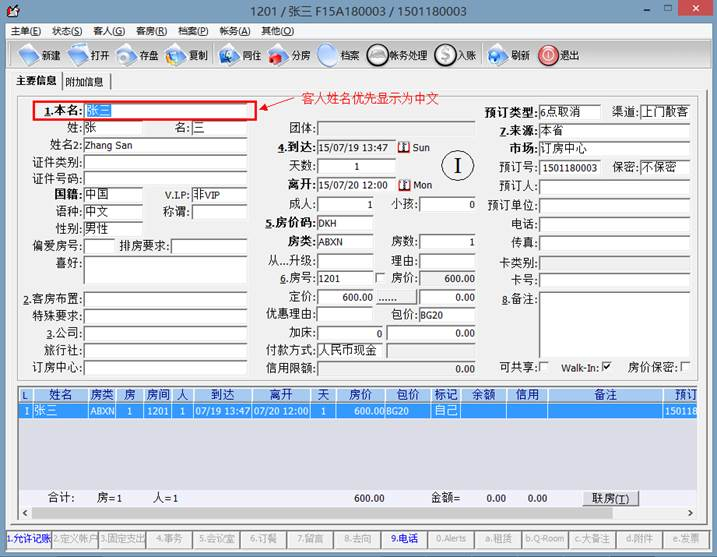
Task: Toggle the Walk-In checkbox
Action: tap(606, 367)
